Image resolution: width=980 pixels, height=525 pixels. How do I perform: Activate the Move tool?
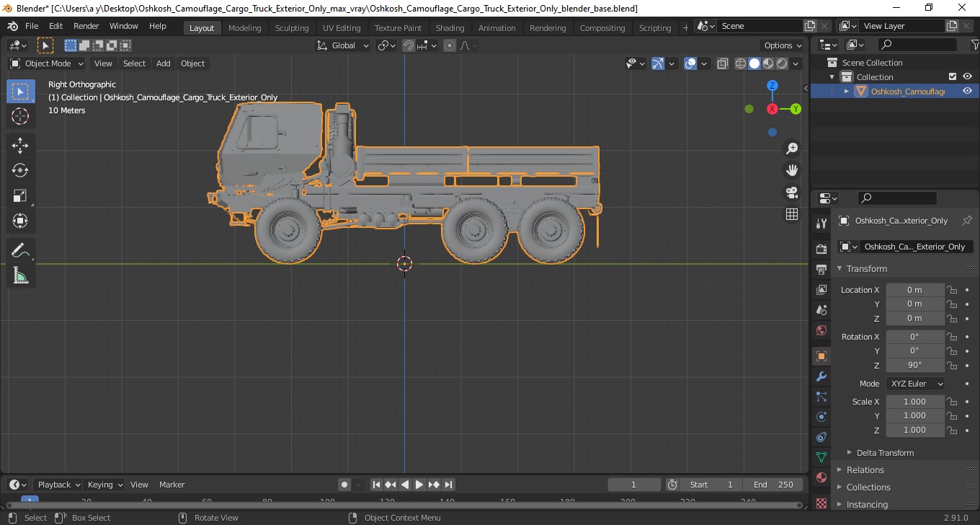tap(20, 145)
